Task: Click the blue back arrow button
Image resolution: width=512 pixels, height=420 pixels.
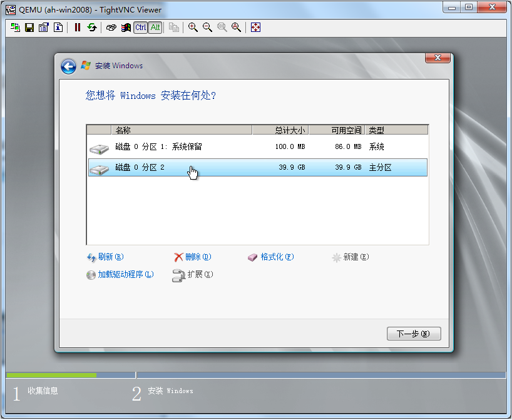Action: click(68, 66)
